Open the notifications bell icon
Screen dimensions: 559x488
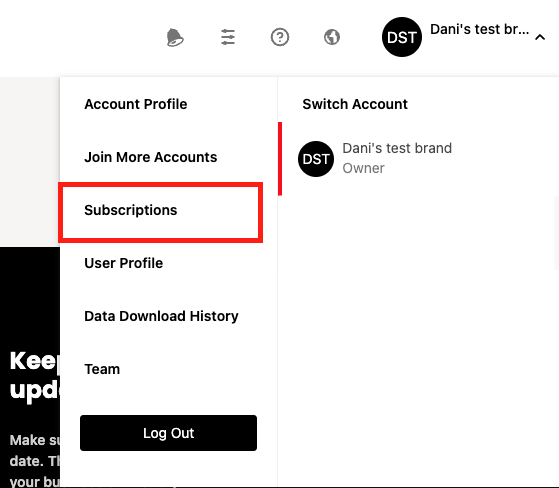pos(175,37)
